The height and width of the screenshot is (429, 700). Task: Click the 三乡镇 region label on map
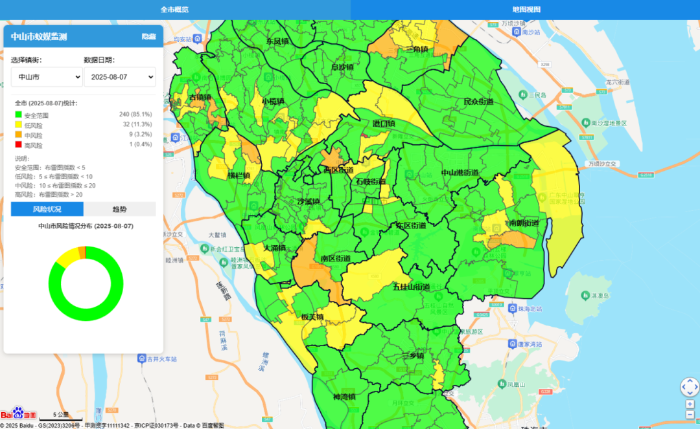click(x=412, y=355)
